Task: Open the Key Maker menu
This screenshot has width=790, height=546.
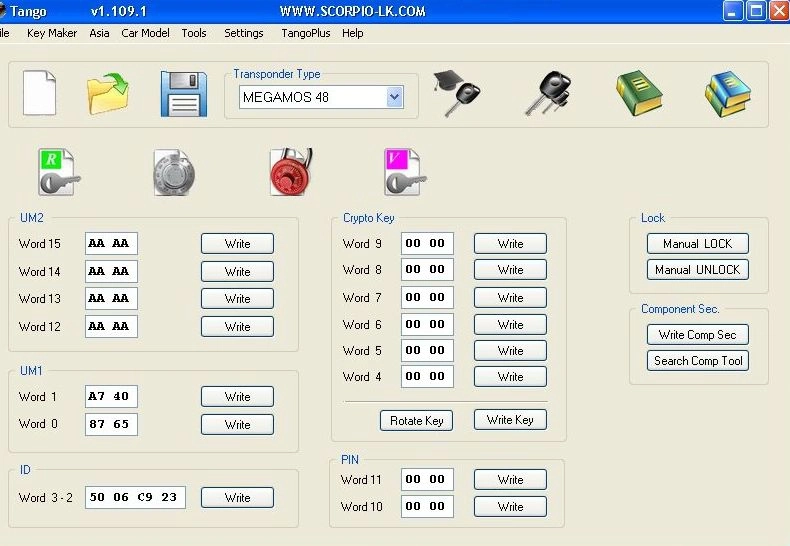Action: point(52,33)
